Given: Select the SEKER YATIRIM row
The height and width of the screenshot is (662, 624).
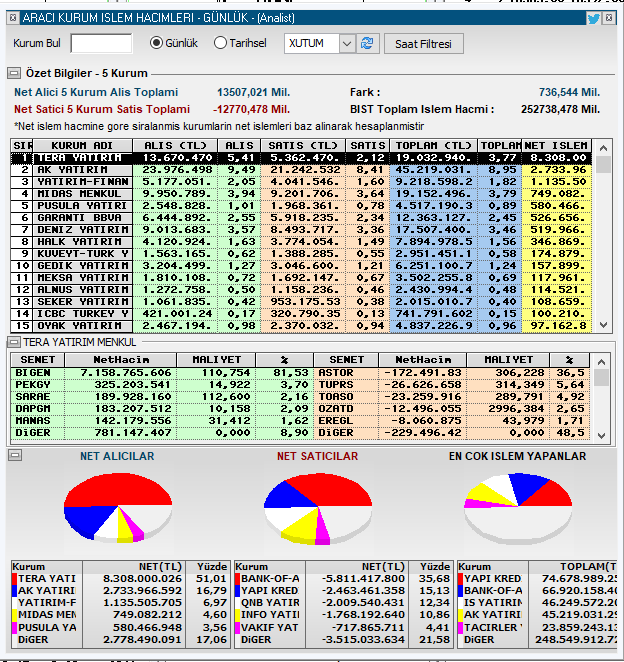Looking at the screenshot, I should (301, 302).
